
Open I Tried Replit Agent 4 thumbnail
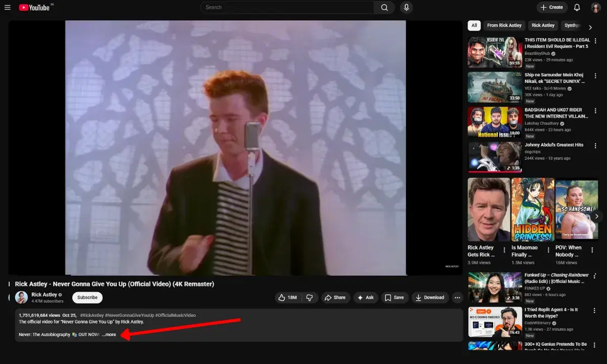[x=495, y=322]
